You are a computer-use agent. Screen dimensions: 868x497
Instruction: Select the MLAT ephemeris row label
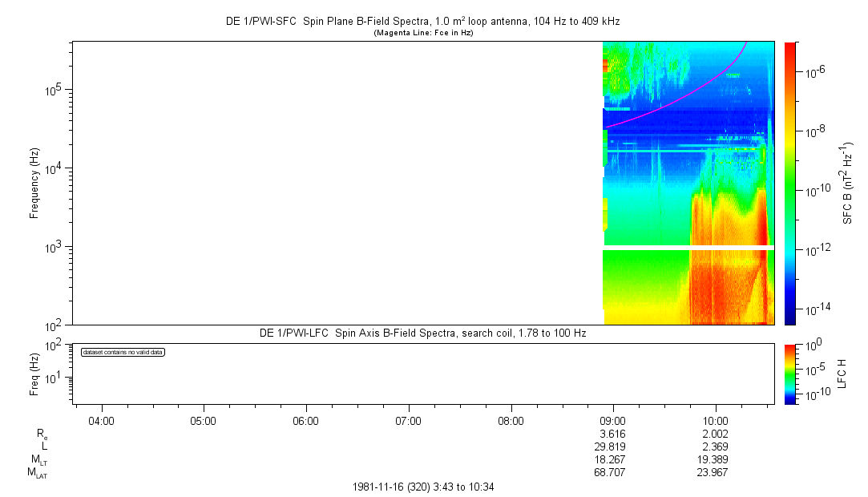coord(38,473)
